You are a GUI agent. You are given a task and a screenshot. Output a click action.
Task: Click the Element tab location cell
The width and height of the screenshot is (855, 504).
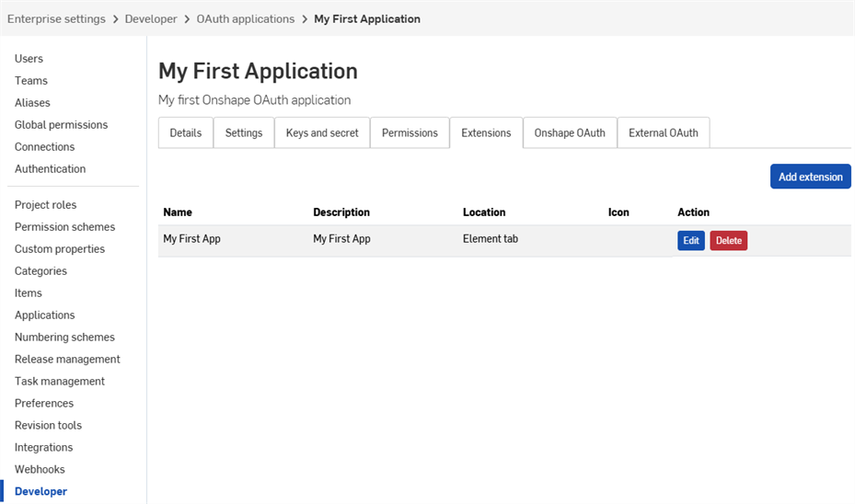coord(491,238)
